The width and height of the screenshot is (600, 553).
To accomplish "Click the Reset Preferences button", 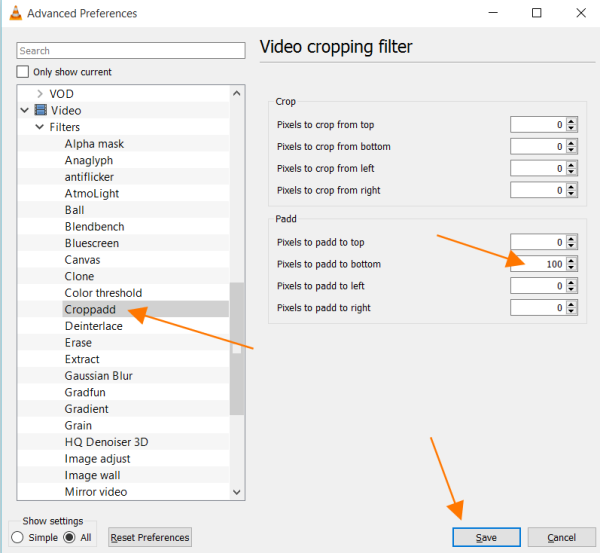I will (x=150, y=537).
